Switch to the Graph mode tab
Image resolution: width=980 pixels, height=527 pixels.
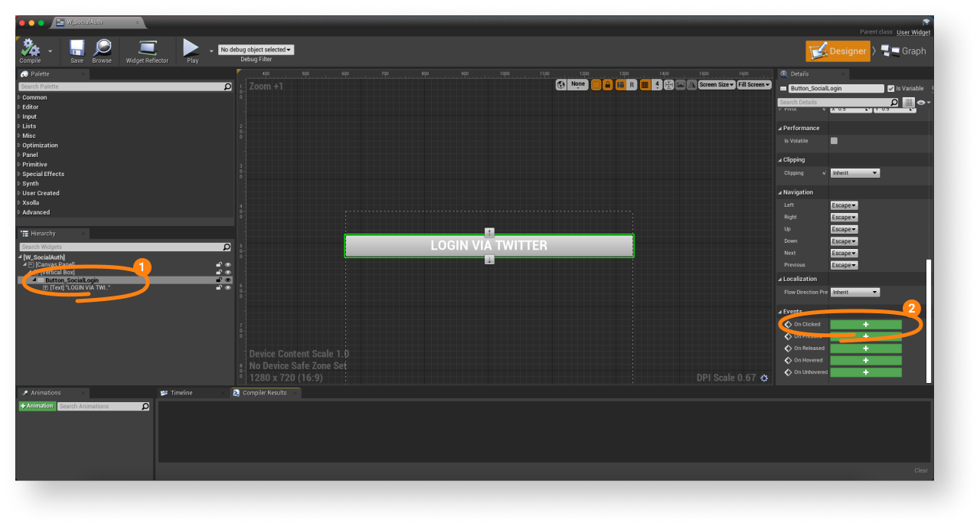[x=903, y=51]
